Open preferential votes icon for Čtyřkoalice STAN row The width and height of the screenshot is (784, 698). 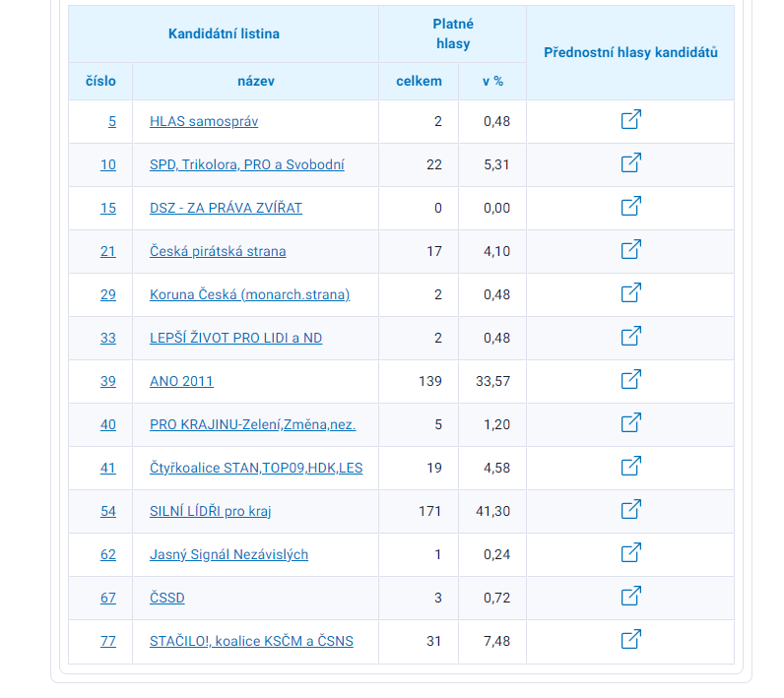[x=630, y=467]
